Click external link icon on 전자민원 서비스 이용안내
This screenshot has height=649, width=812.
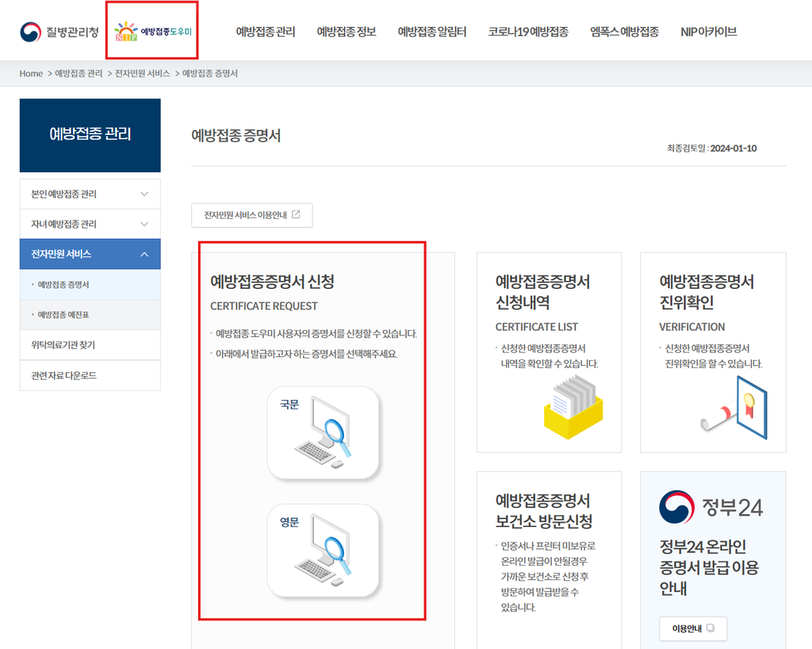[x=297, y=214]
